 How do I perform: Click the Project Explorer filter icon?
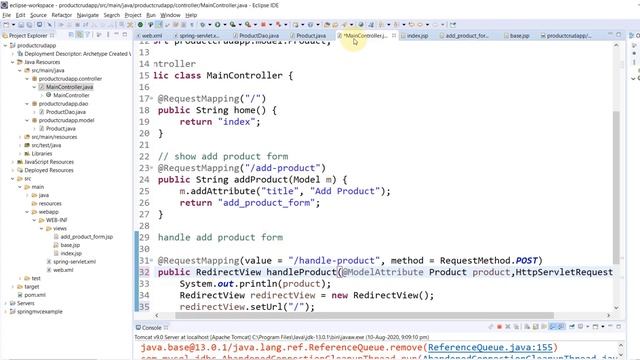pyautogui.click(x=88, y=35)
